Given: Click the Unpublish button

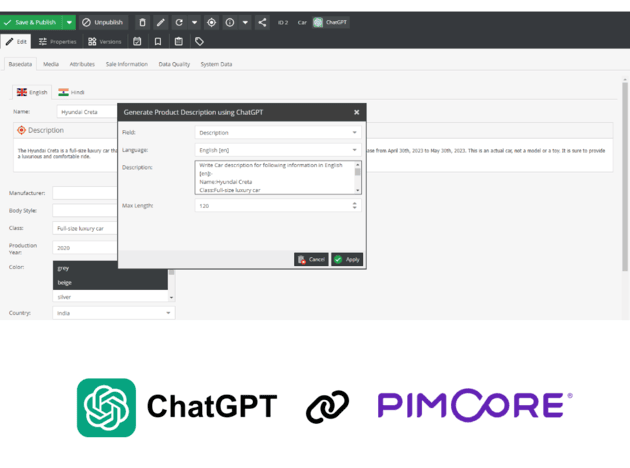Looking at the screenshot, I should [x=103, y=22].
